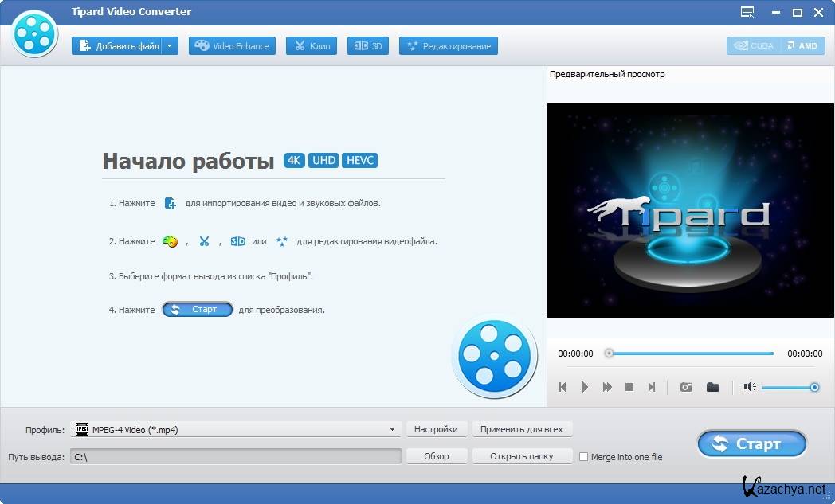
Task: Open the title bar options menu icon
Action: (747, 12)
